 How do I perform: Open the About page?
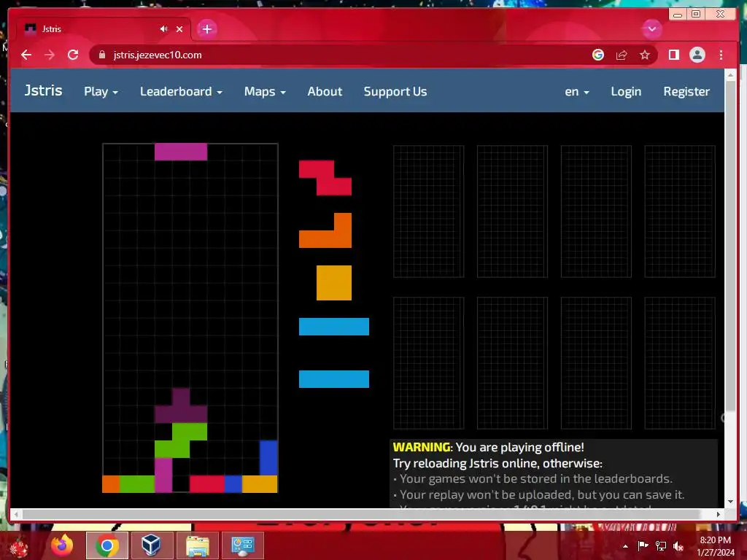pos(325,91)
